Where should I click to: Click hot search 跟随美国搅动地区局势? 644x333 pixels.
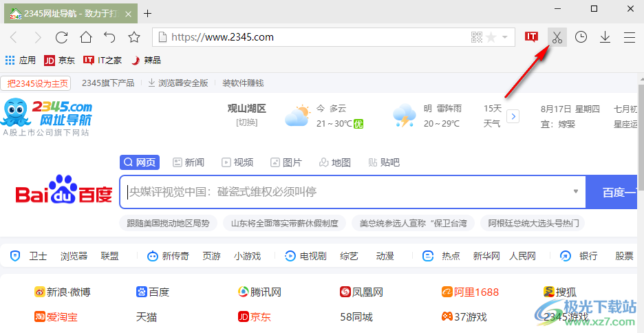pyautogui.click(x=169, y=224)
